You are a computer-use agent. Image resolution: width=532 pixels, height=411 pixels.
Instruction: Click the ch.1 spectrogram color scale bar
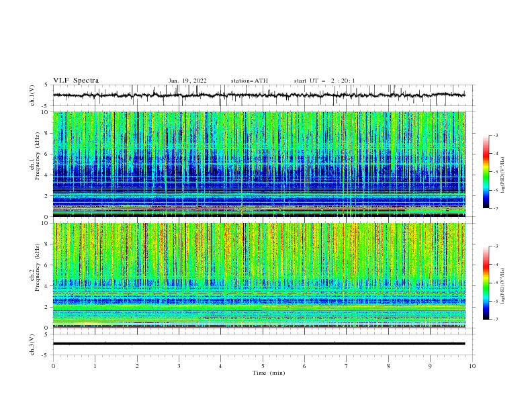tap(486, 172)
